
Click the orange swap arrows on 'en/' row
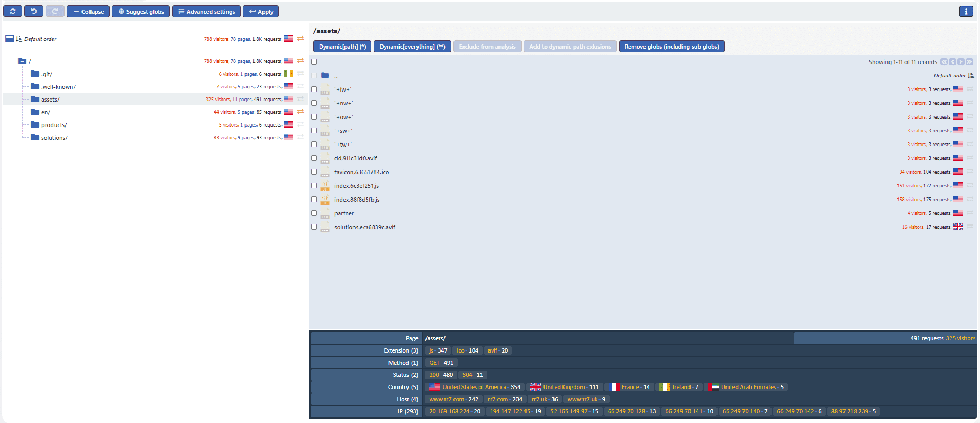[301, 112]
